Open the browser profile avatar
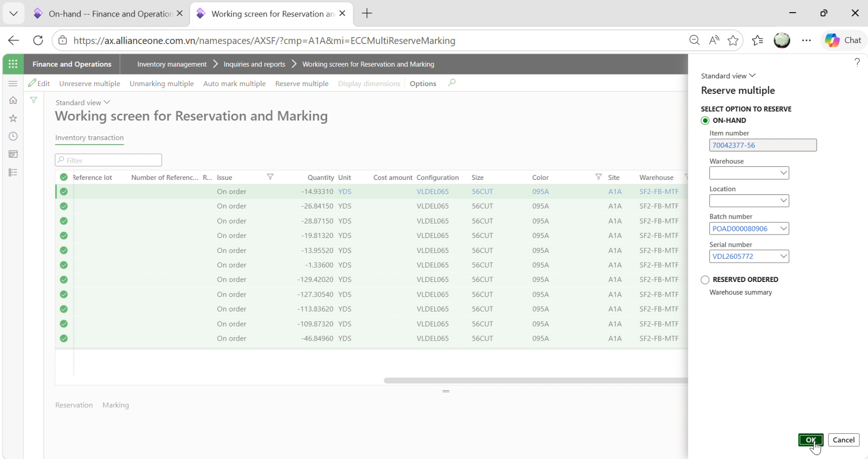This screenshot has height=459, width=868. coord(782,40)
